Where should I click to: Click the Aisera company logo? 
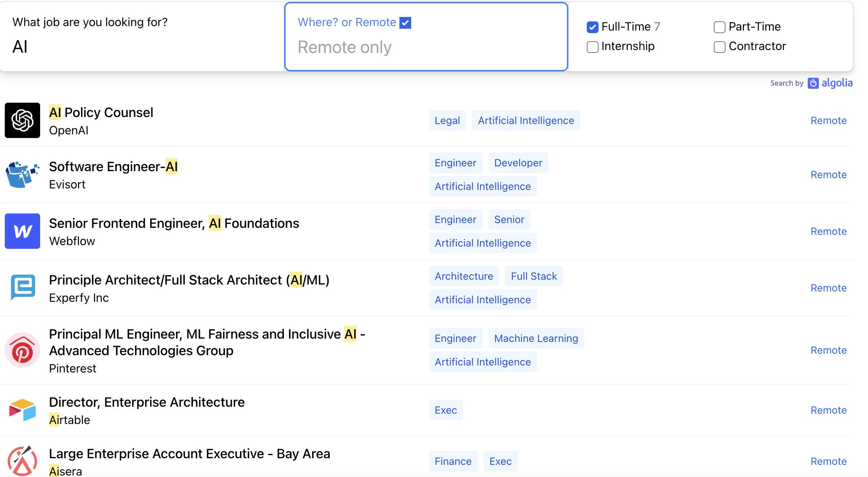click(x=22, y=461)
